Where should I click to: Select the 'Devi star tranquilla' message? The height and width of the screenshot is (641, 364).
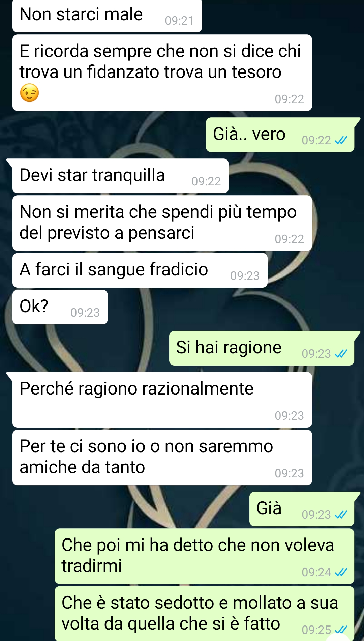120,176
